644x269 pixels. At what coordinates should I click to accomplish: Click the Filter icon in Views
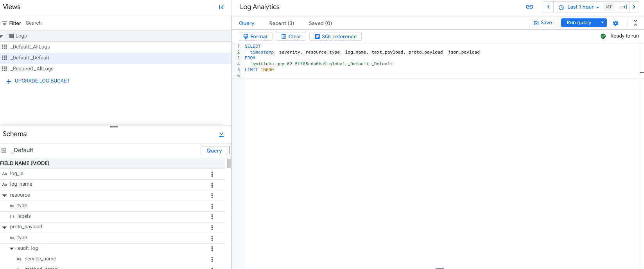pos(5,23)
